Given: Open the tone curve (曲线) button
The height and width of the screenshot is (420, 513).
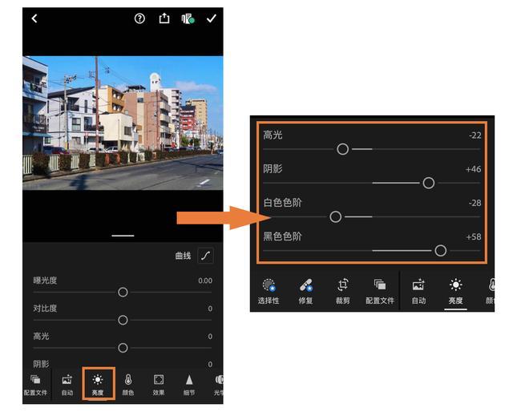Looking at the screenshot, I should (205, 256).
